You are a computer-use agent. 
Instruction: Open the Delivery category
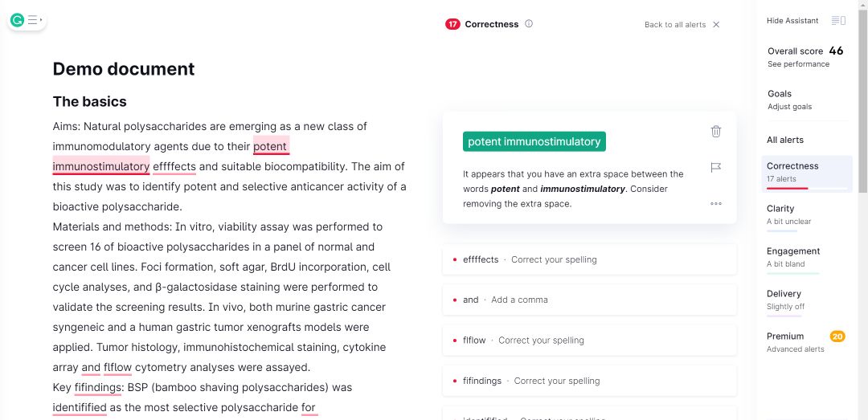tap(806, 300)
